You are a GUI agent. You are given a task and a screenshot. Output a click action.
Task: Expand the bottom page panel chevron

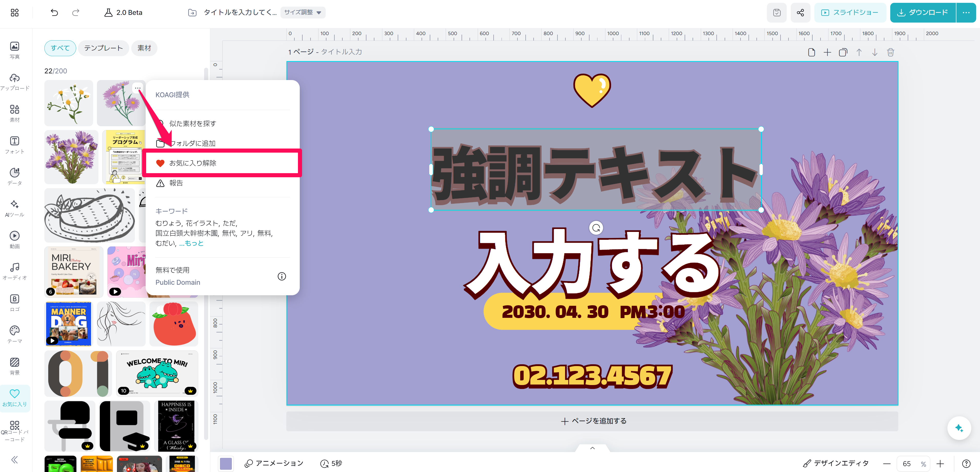592,448
